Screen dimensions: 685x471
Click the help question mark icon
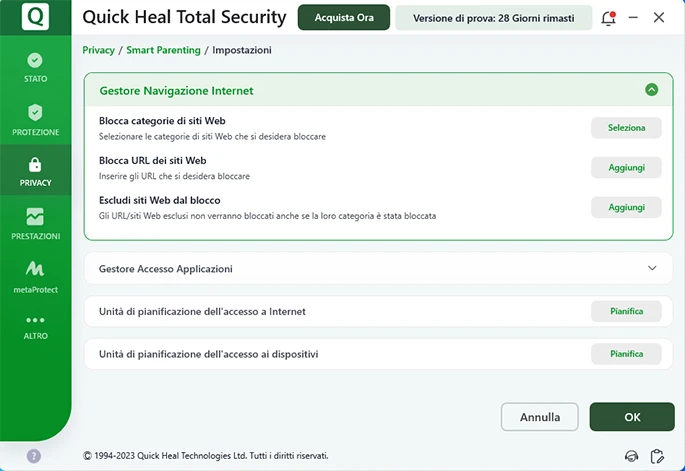point(34,456)
